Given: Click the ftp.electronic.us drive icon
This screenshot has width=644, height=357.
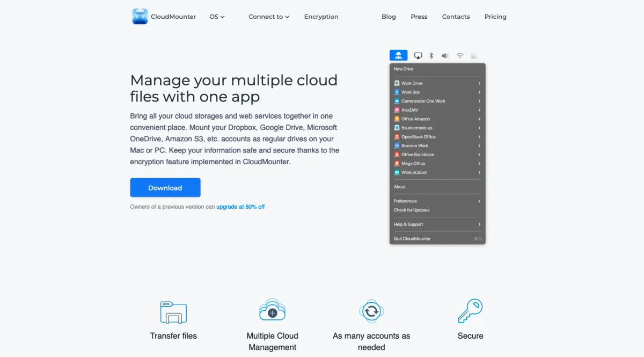Looking at the screenshot, I should click(x=397, y=128).
